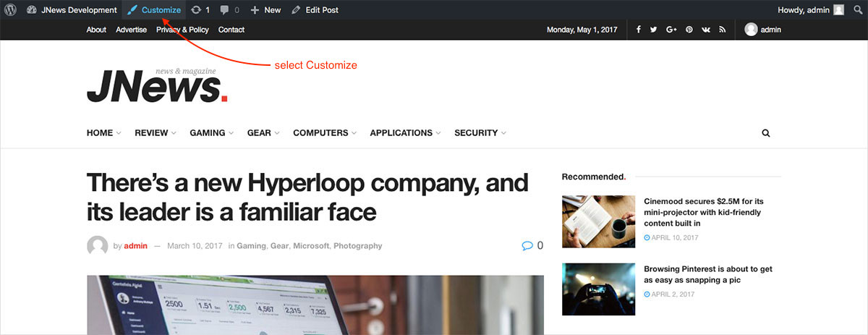The width and height of the screenshot is (868, 335).
Task: Click the JNews site logo
Action: 157,85
